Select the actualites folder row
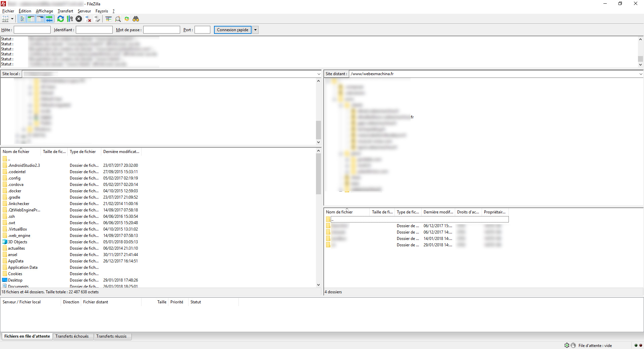644x349 pixels. (70, 248)
